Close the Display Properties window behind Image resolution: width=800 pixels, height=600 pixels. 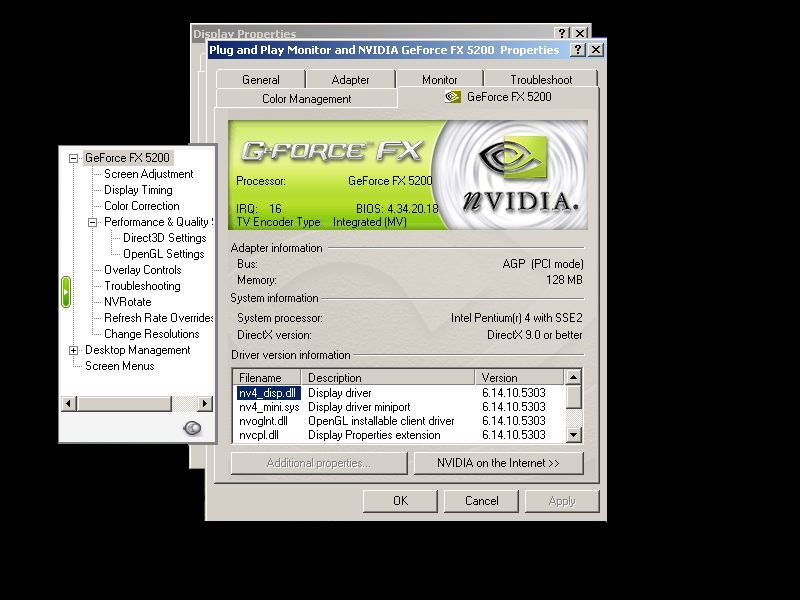(580, 33)
